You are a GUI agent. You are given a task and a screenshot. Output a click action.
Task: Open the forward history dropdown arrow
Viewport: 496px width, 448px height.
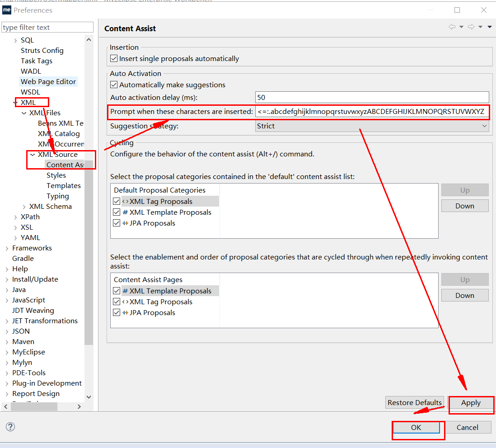pyautogui.click(x=480, y=27)
